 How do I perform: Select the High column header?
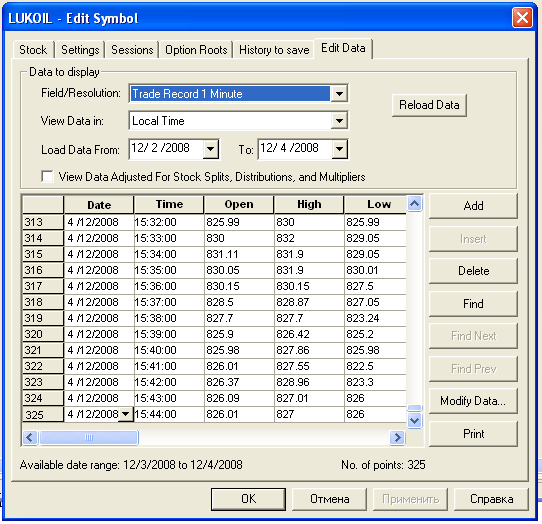coord(309,205)
